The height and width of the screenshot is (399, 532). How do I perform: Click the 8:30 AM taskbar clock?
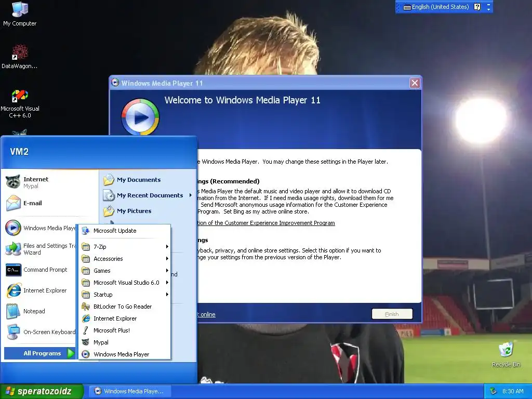513,391
